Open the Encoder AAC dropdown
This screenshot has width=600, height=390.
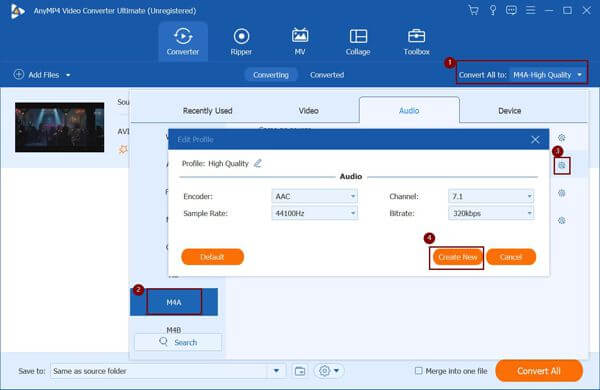tap(315, 196)
